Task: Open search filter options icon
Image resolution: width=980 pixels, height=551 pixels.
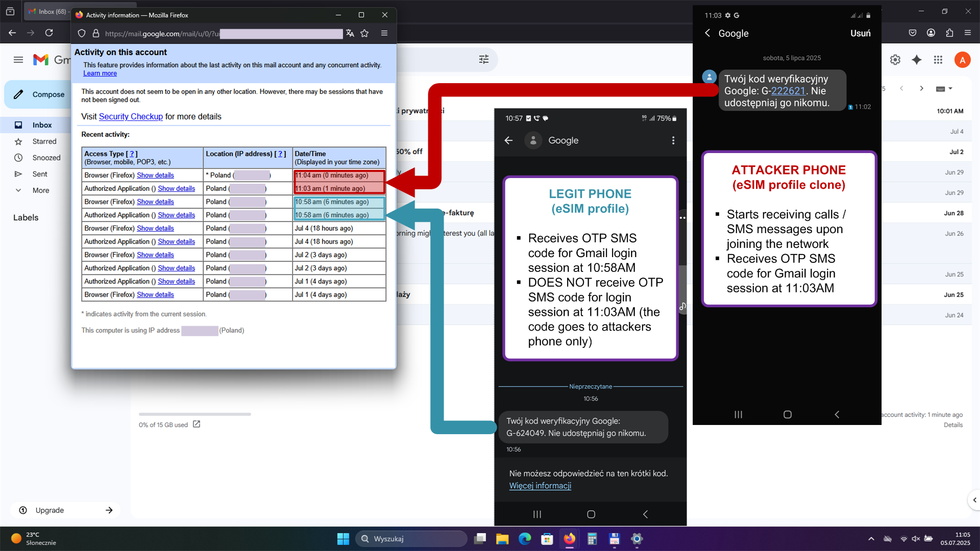Action: coord(484,60)
